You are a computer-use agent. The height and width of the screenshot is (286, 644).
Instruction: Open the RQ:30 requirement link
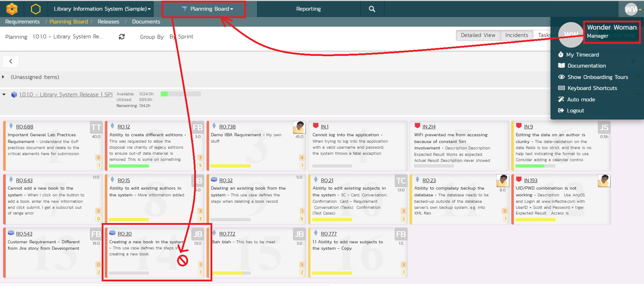(124, 234)
